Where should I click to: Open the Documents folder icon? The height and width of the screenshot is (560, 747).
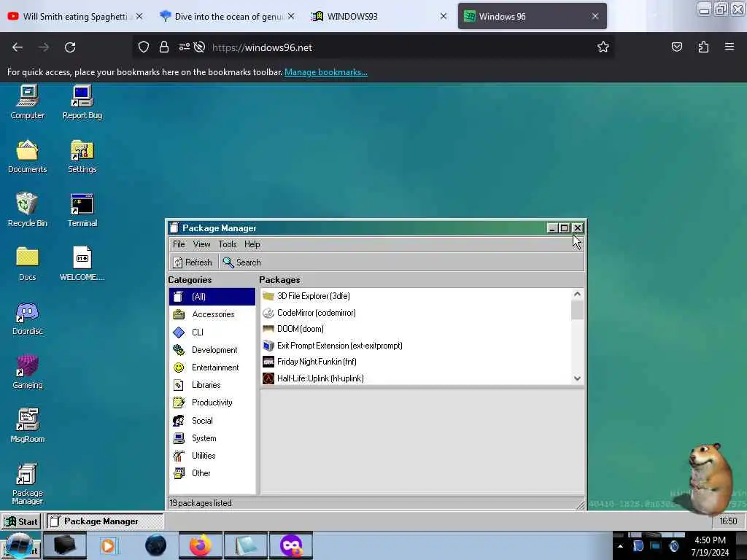tap(27, 156)
